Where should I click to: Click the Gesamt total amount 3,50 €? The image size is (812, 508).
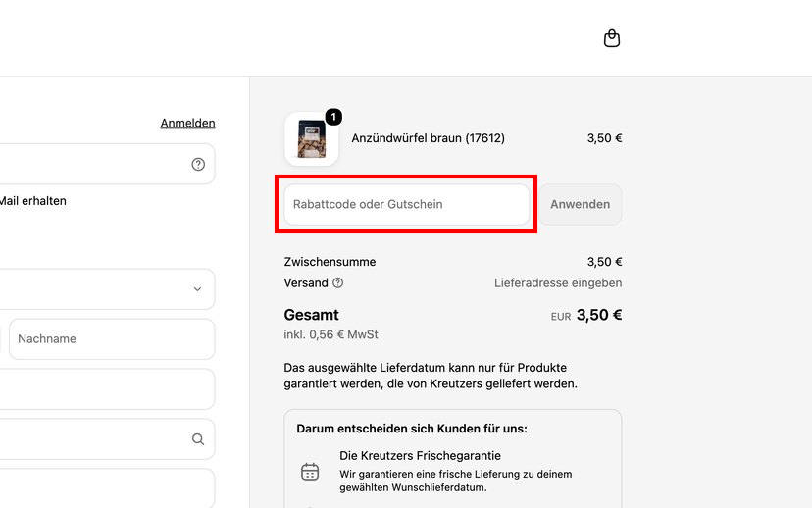click(599, 315)
